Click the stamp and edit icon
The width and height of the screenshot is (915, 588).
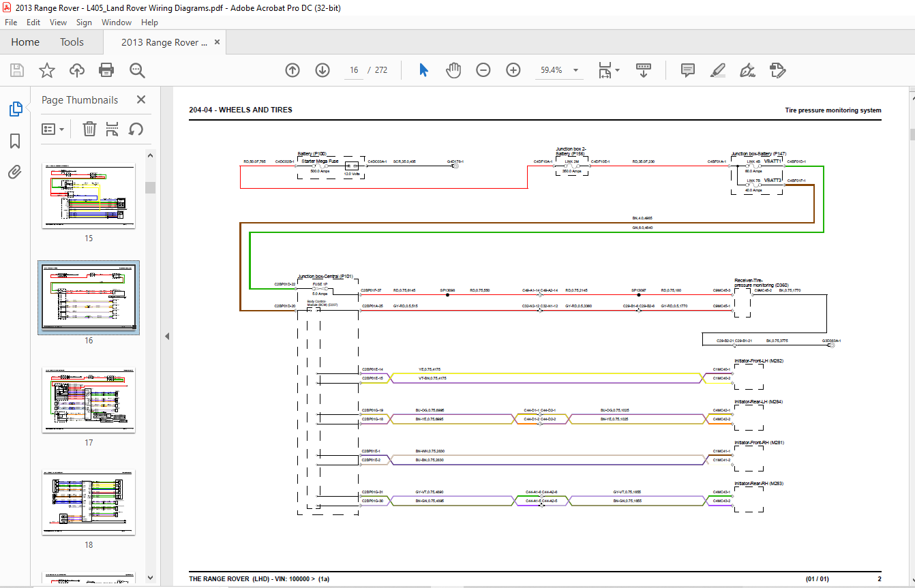(x=778, y=70)
